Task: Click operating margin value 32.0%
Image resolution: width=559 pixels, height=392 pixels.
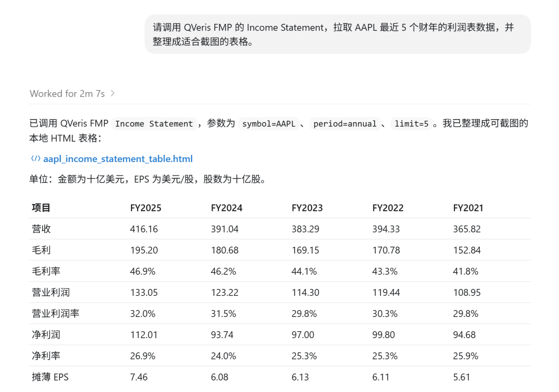Action: (x=143, y=313)
